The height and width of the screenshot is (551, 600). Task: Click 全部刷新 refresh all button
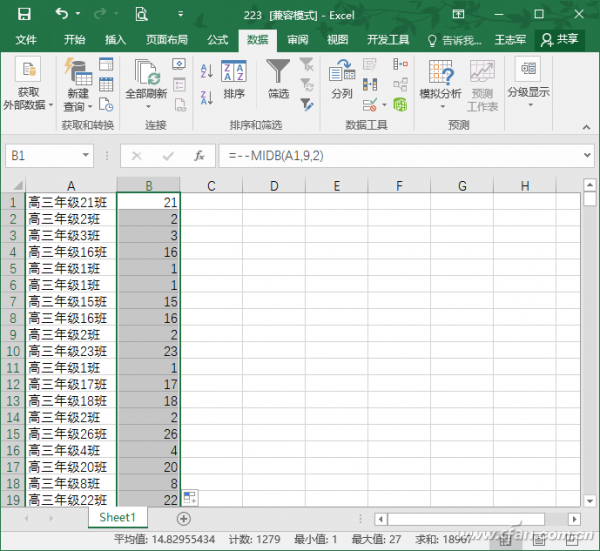146,83
